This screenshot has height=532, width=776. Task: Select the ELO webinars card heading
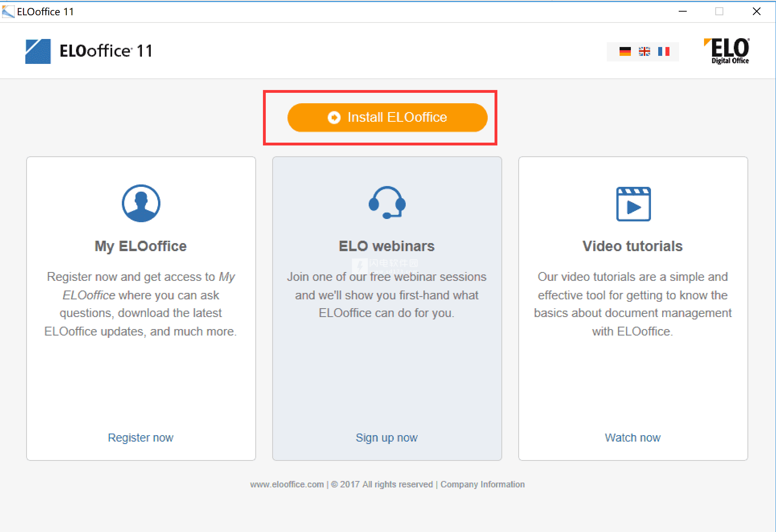click(387, 246)
